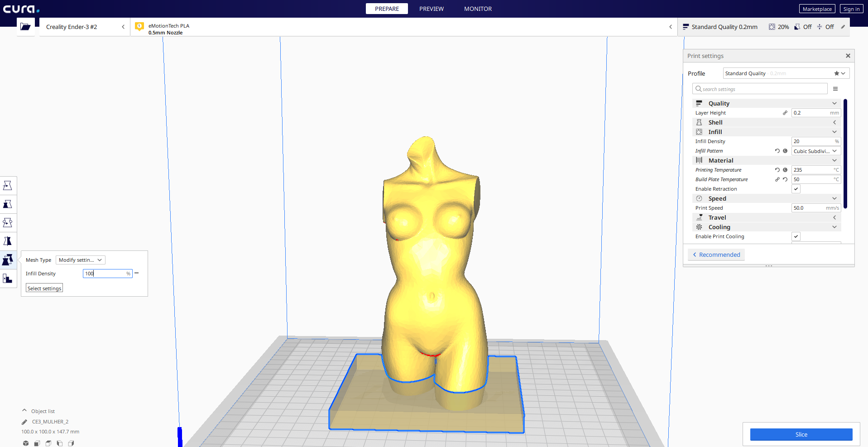868x447 pixels.
Task: Open the Mesh Type dropdown
Action: 81,260
